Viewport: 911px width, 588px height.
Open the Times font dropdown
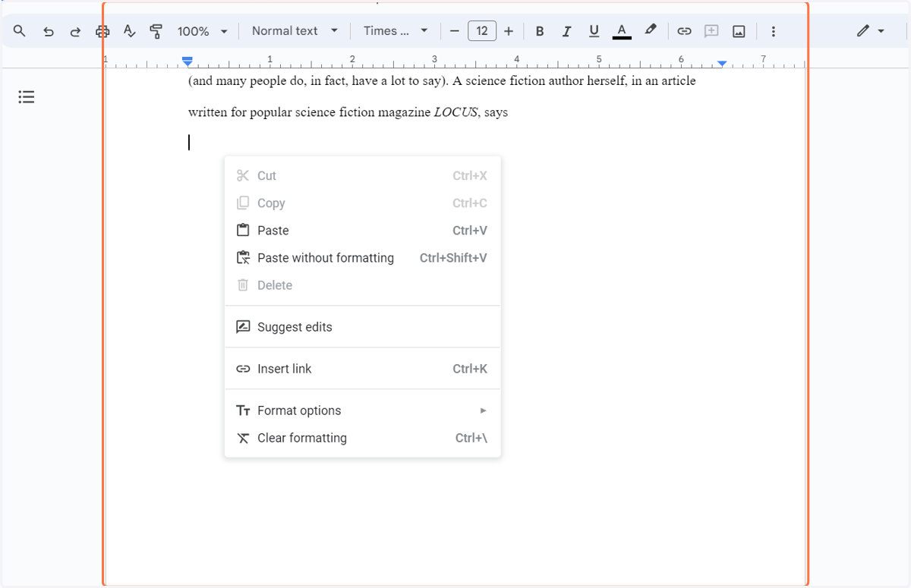396,31
